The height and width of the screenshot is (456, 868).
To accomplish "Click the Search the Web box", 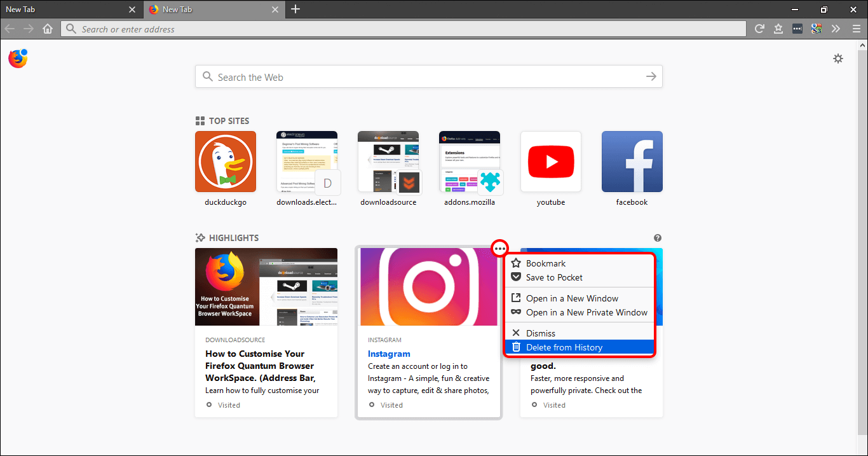I will click(428, 77).
